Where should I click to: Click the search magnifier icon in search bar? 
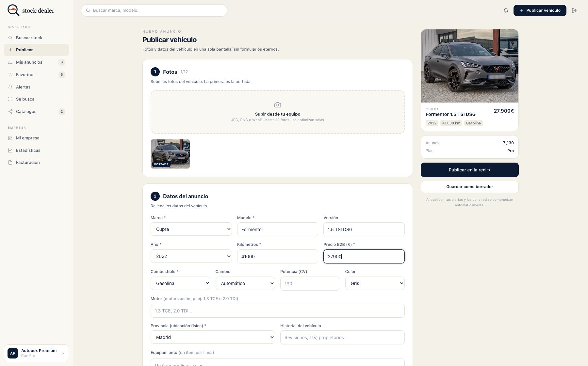coord(88,10)
